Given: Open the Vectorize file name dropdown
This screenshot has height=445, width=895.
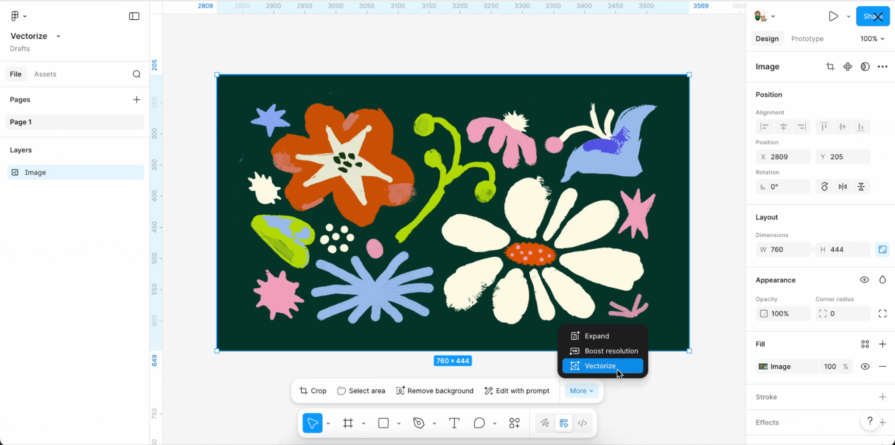Looking at the screenshot, I should (58, 36).
